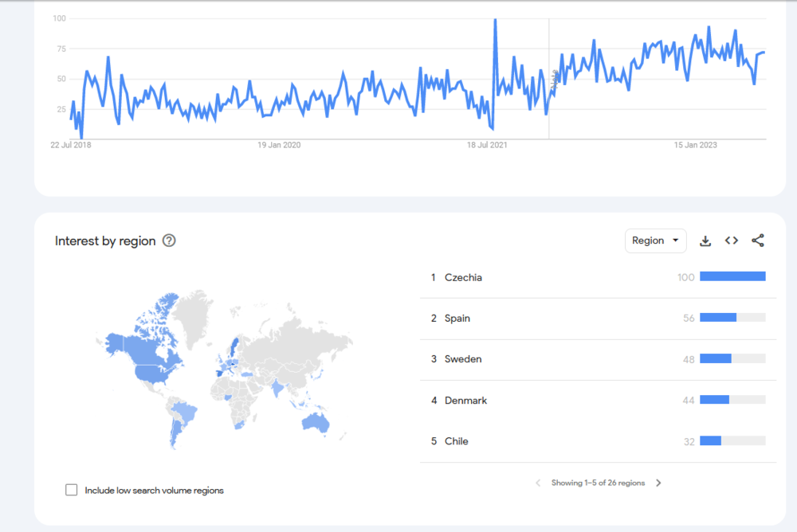Select Spain in the region list
Screen dimensions: 797x532
pyautogui.click(x=457, y=319)
